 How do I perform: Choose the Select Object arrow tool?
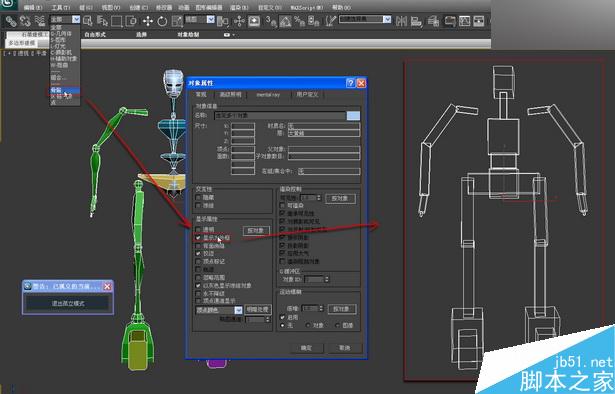(88, 21)
